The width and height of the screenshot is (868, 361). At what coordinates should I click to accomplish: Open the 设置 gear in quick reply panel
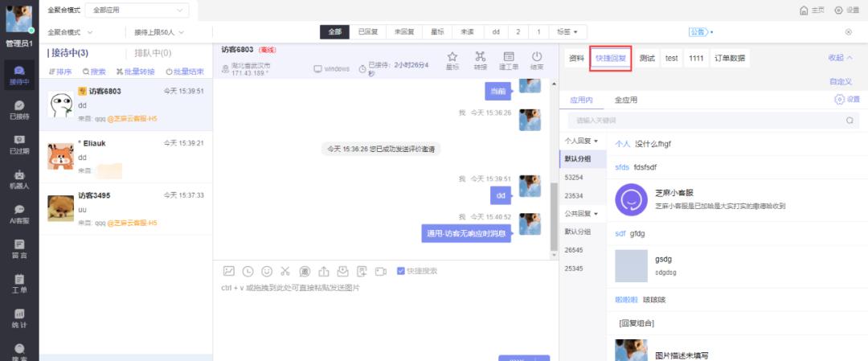pyautogui.click(x=847, y=100)
